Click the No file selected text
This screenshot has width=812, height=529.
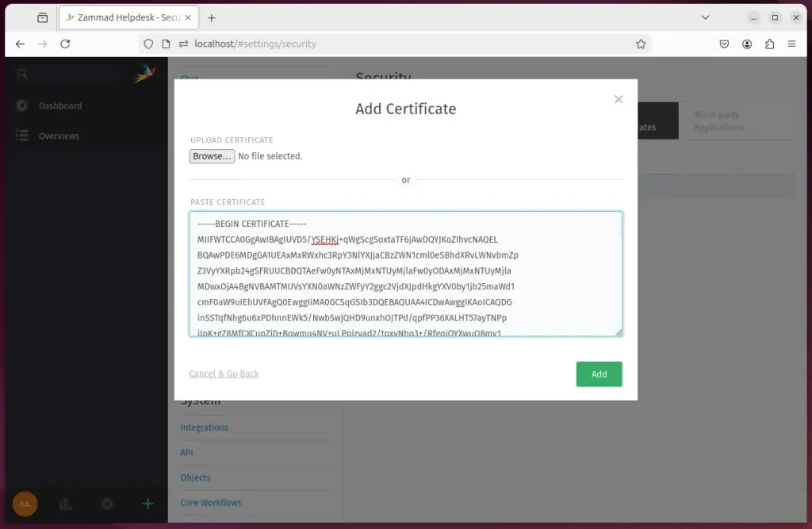(x=270, y=156)
